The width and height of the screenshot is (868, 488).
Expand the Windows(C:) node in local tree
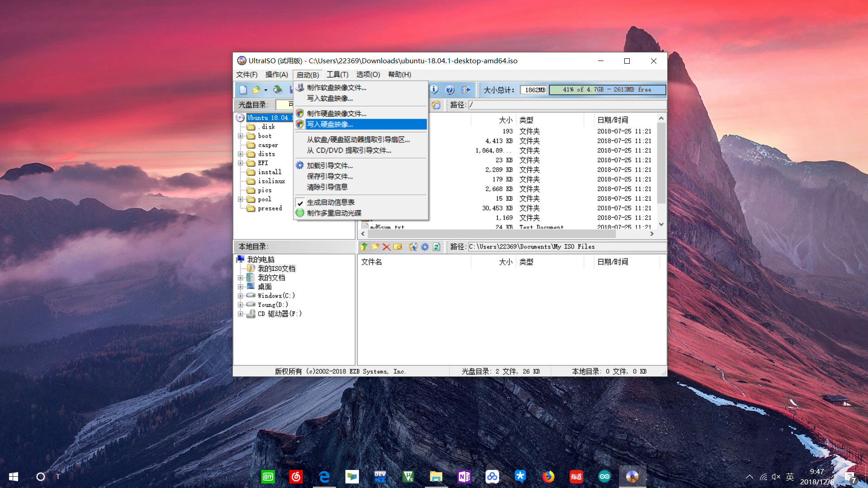click(x=240, y=296)
